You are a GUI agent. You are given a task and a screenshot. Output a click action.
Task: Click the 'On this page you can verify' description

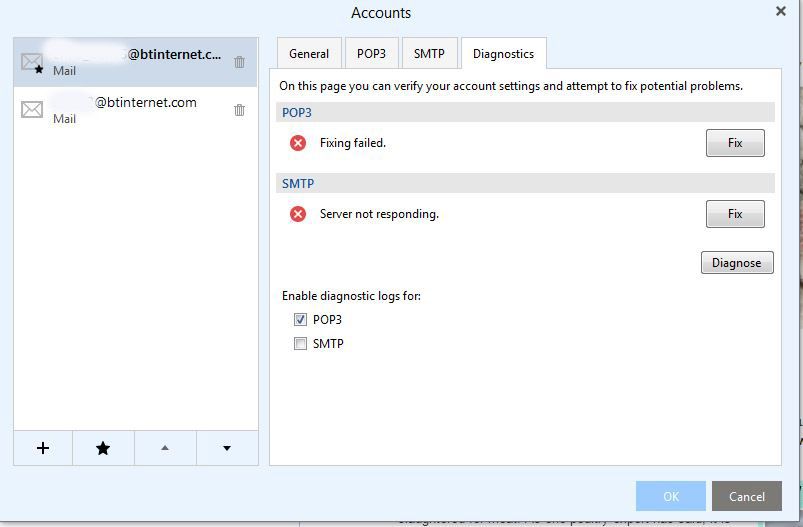(511, 86)
